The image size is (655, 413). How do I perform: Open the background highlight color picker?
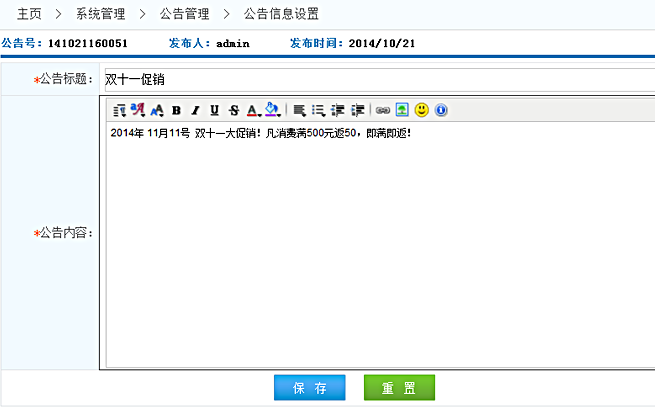click(272, 110)
